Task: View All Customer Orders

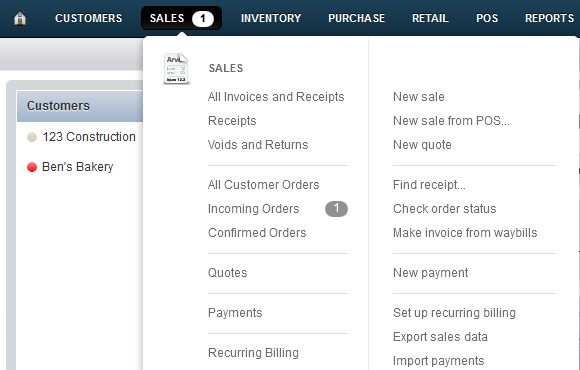Action: tap(263, 185)
